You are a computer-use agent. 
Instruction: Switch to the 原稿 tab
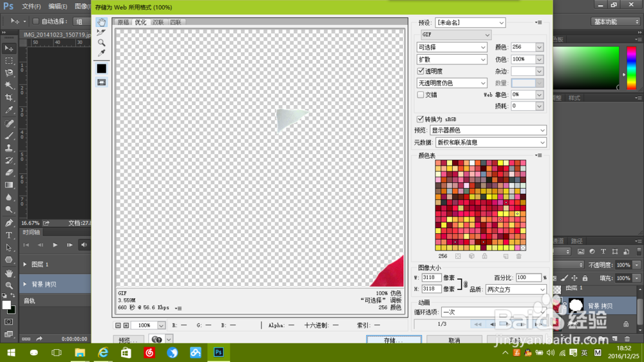tap(123, 22)
